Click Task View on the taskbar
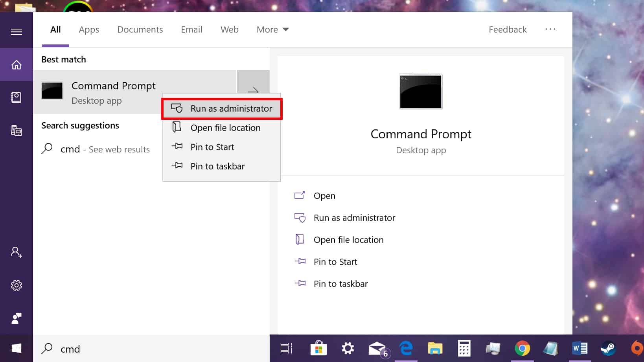The image size is (644, 362). (x=286, y=348)
